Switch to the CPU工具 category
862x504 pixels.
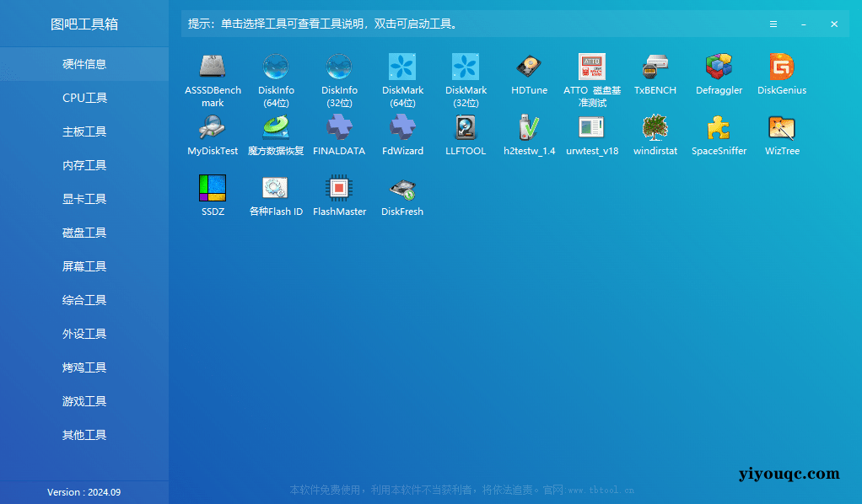pyautogui.click(x=84, y=97)
